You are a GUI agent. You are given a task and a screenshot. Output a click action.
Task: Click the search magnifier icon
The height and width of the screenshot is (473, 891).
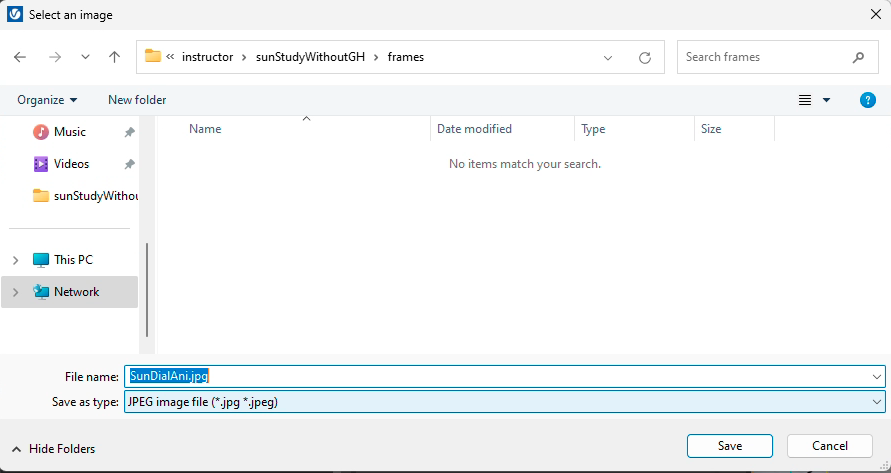(x=858, y=58)
